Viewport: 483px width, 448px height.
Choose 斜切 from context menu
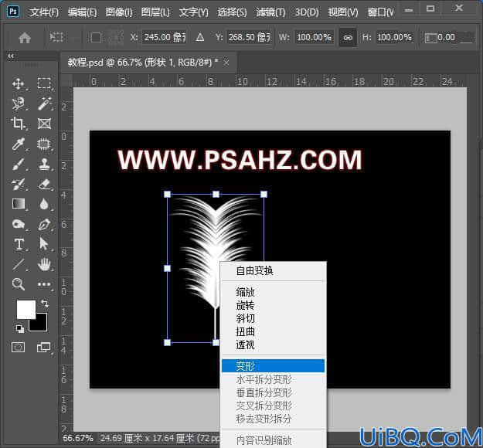pyautogui.click(x=274, y=318)
